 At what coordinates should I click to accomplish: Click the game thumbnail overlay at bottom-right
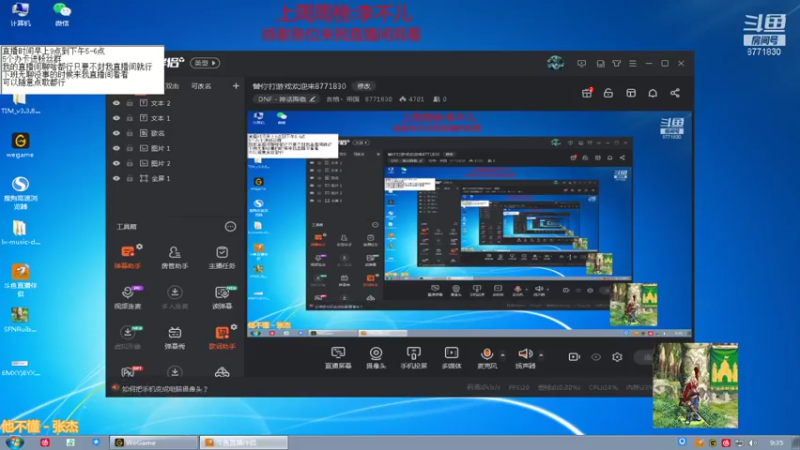coord(695,385)
